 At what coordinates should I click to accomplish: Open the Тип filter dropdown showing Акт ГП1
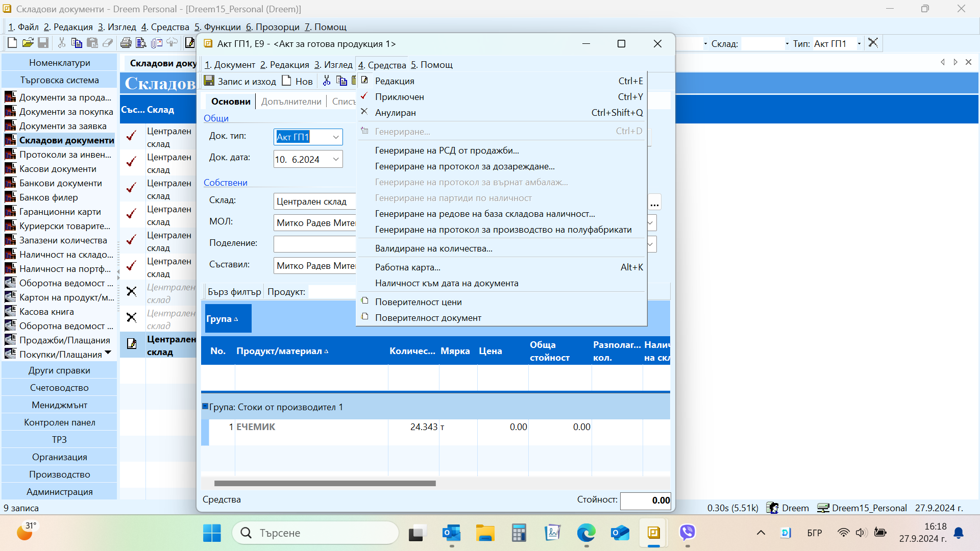click(859, 44)
